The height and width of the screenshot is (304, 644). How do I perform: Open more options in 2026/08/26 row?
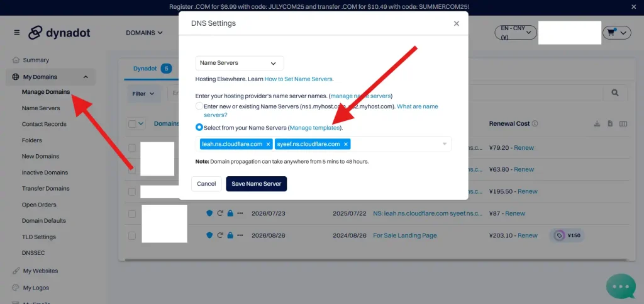tap(240, 235)
